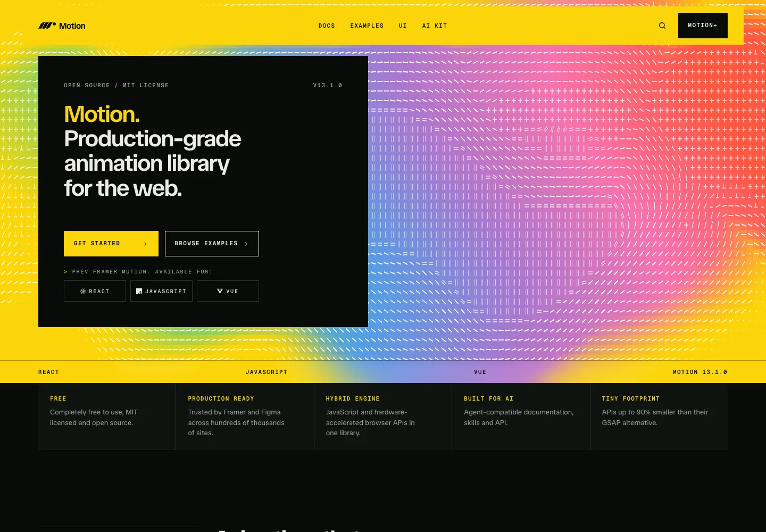Click 'JavaScript and hardware-accelerated' description
This screenshot has width=766, height=532.
(x=370, y=422)
